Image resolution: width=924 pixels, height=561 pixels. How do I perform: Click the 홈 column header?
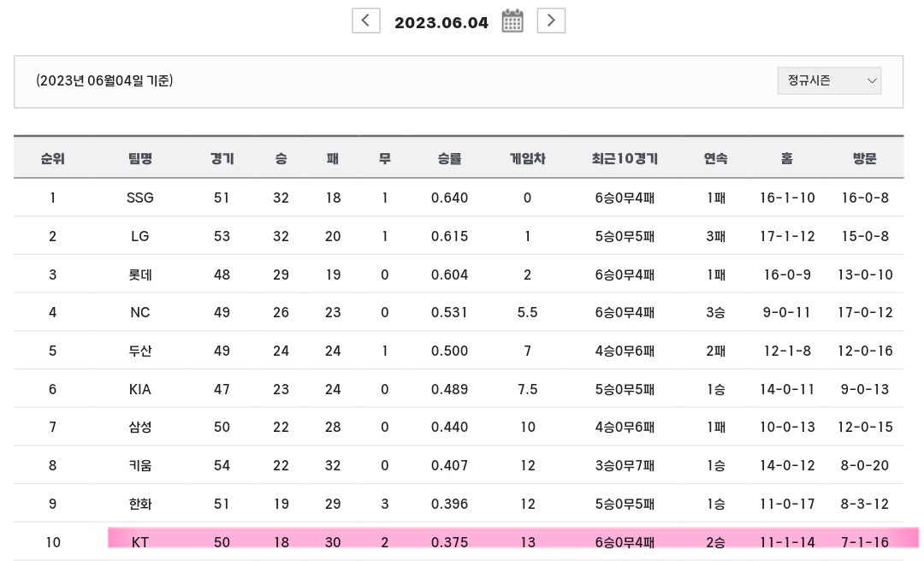pos(787,158)
